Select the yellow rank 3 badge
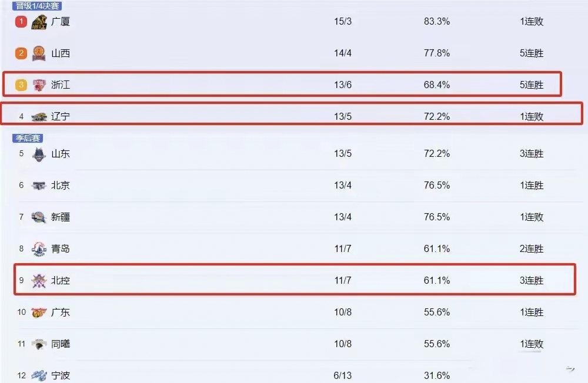588x383 pixels. pos(21,85)
